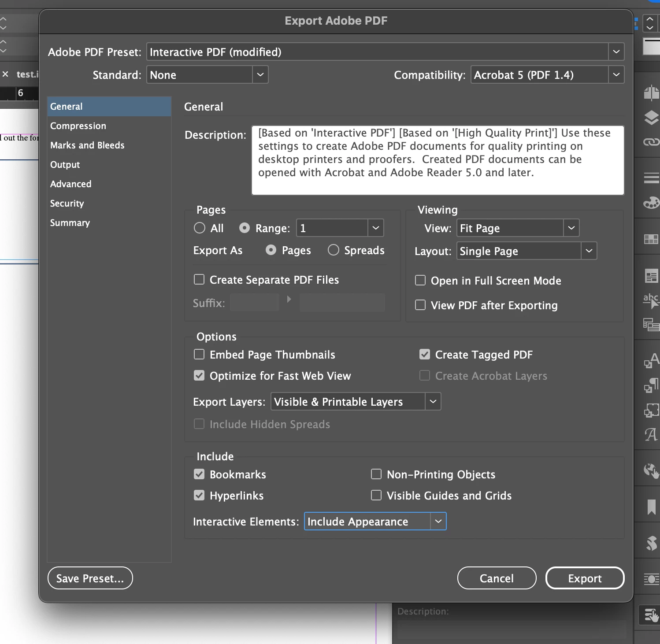Image resolution: width=660 pixels, height=644 pixels.
Task: Open the Standard dropdown set to None
Action: coord(207,74)
